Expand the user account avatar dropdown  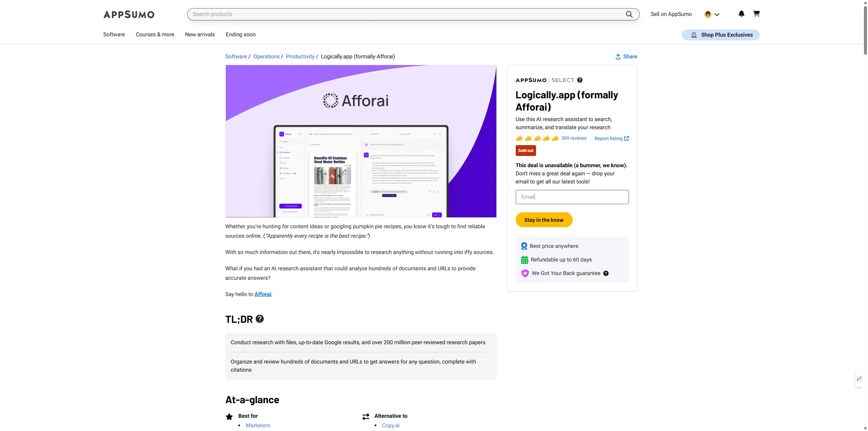coord(712,14)
